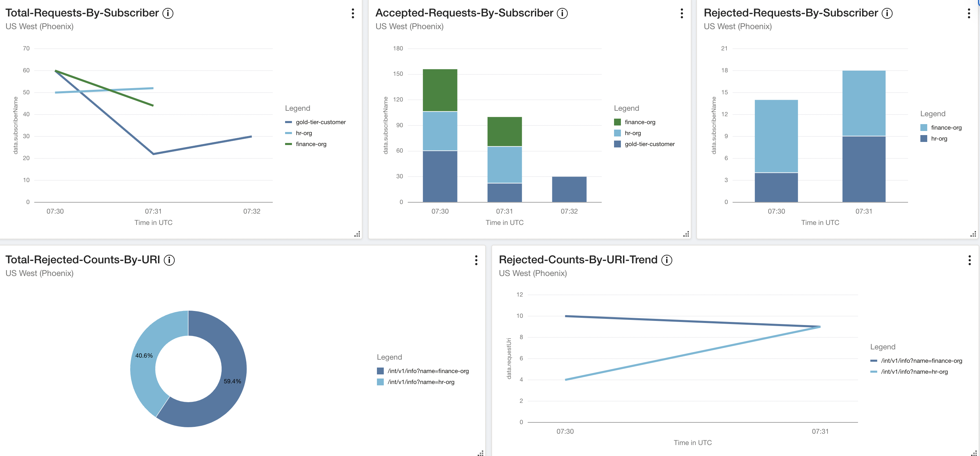Viewport: 980px width, 456px height.
Task: Open the kebab menu on Total-Requests-By-Subscriber
Action: tap(353, 13)
